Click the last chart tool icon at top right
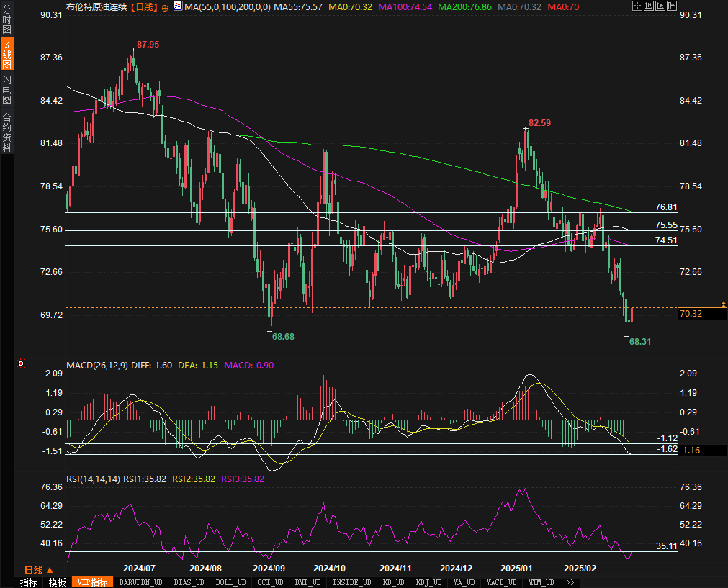Viewport: 728px width, 588px height. tap(672, 6)
